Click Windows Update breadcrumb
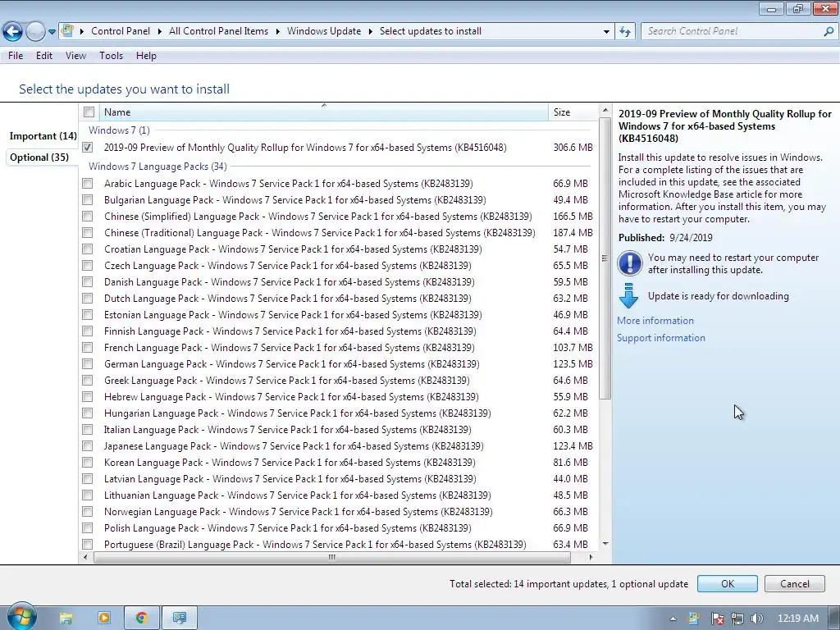 (324, 31)
